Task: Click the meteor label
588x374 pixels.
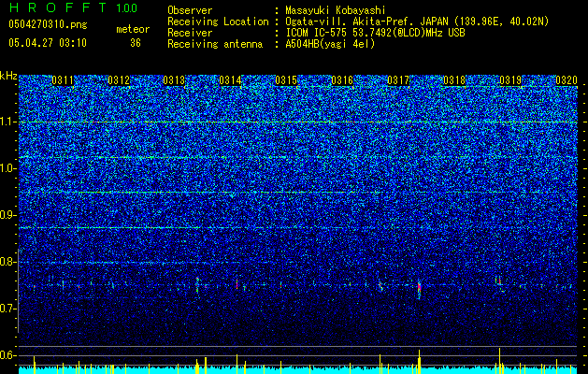Action: (x=133, y=29)
